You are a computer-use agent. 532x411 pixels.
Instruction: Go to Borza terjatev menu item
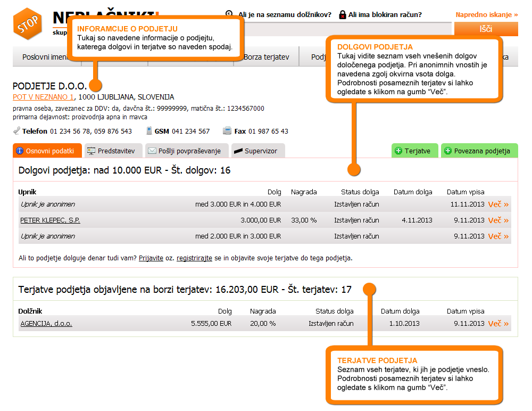pyautogui.click(x=266, y=57)
